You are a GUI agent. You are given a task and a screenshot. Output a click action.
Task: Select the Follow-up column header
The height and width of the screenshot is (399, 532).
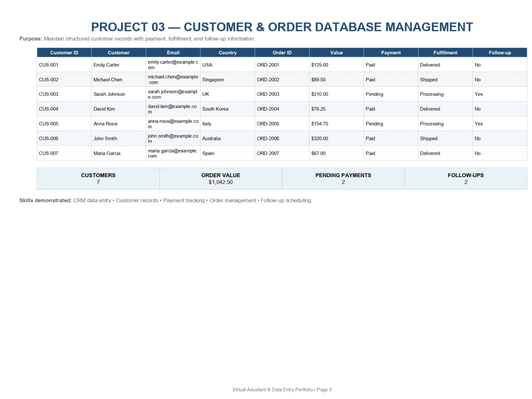click(500, 53)
